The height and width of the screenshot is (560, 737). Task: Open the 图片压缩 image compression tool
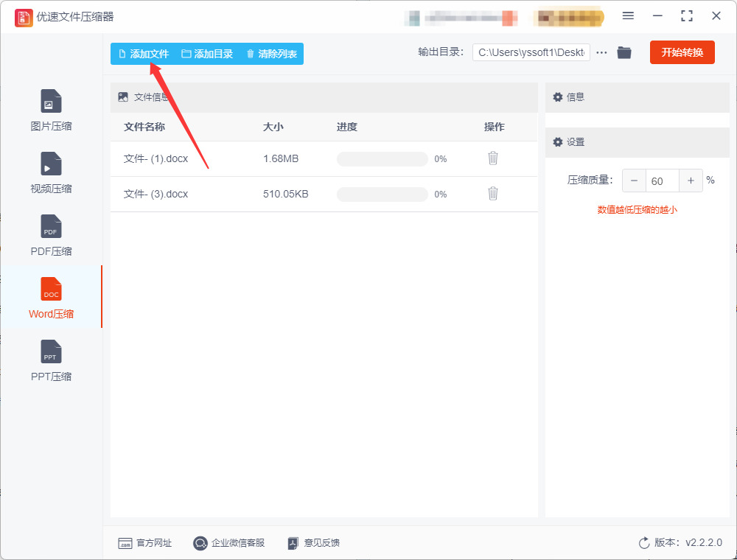click(x=51, y=110)
